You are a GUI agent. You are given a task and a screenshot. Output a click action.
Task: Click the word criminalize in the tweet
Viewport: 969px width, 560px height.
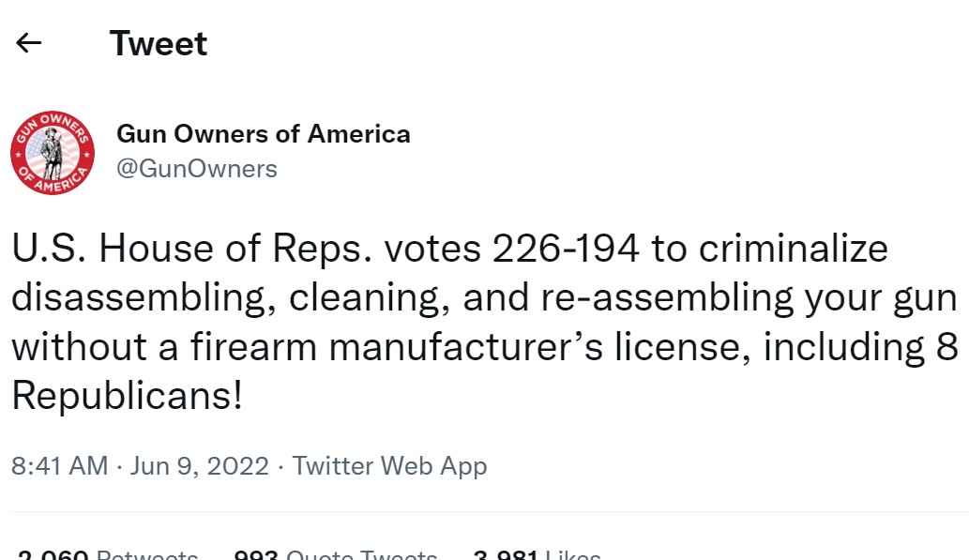794,250
